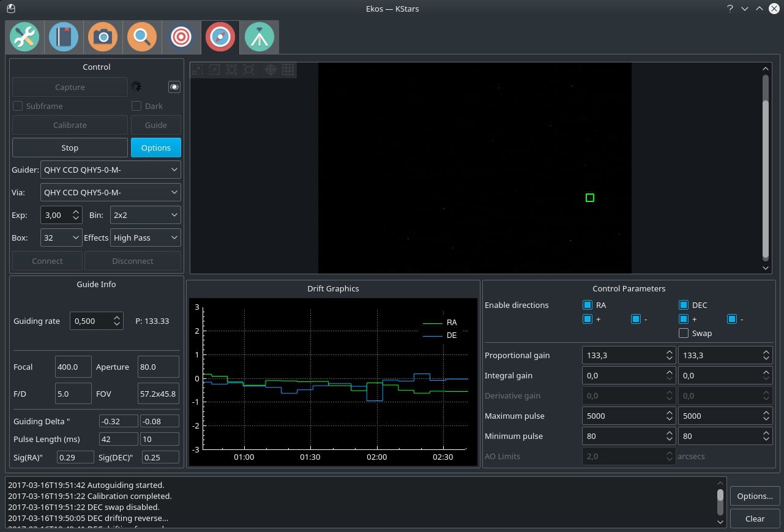Image resolution: width=784 pixels, height=532 pixels.
Task: Click the swirl icon button beside Capture
Action: (174, 87)
